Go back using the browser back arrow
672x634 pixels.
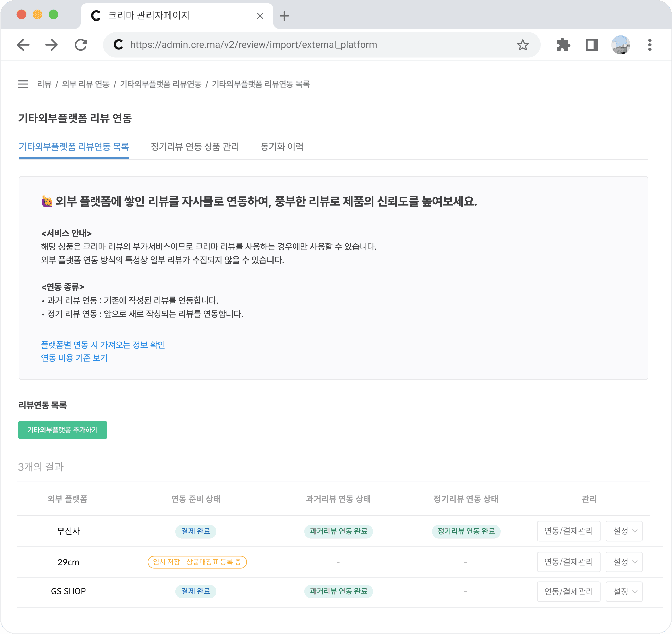pyautogui.click(x=23, y=45)
